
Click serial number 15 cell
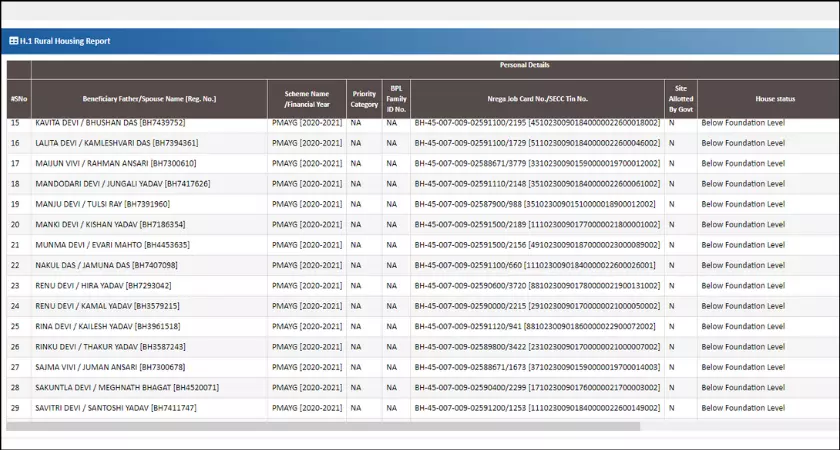(x=15, y=123)
